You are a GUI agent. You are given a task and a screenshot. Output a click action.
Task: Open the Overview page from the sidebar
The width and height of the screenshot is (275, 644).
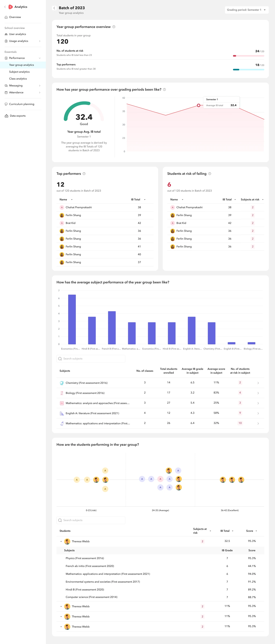(15, 17)
